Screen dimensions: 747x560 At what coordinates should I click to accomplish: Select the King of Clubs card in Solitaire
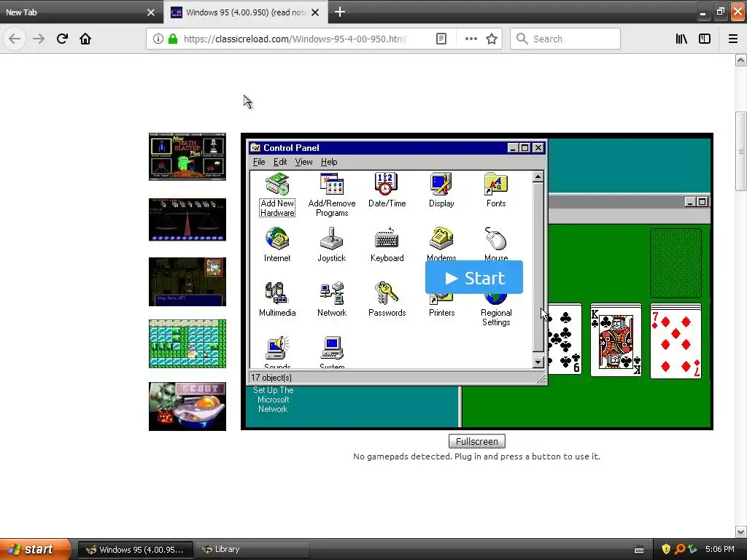coord(616,341)
